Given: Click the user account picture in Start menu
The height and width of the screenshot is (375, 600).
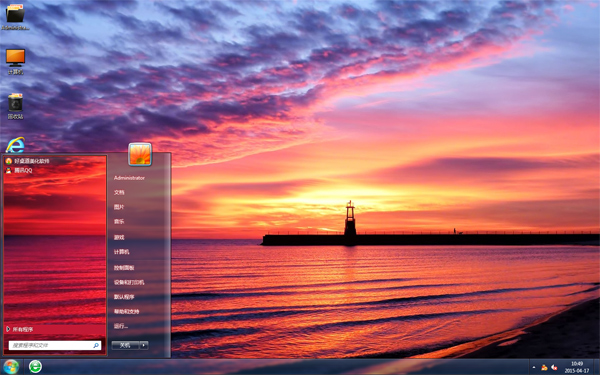Looking at the screenshot, I should coord(140,154).
